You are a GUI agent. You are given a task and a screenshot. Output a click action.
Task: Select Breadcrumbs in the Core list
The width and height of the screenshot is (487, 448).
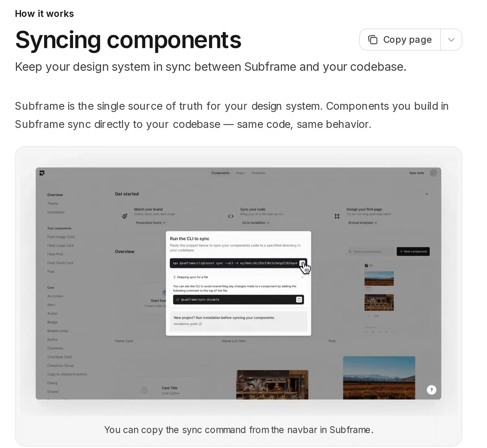pos(58,331)
